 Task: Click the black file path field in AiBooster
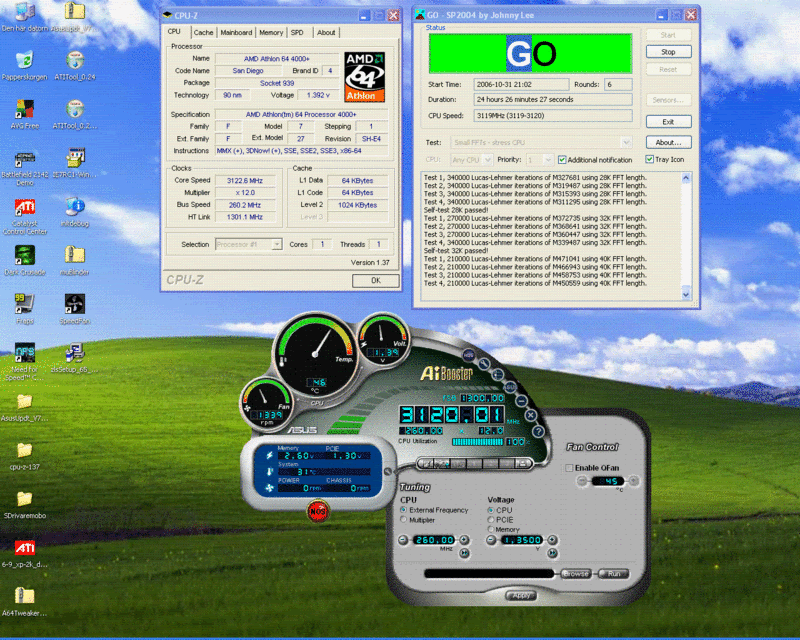489,574
